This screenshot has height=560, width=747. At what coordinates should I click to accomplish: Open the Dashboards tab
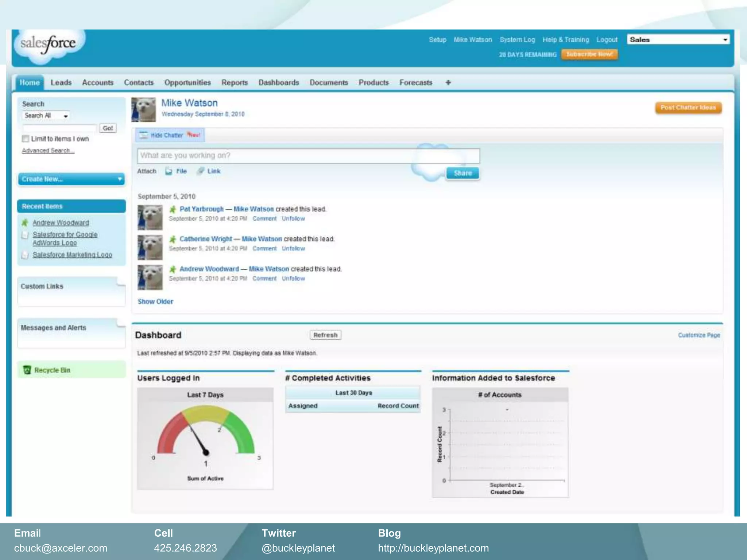279,83
